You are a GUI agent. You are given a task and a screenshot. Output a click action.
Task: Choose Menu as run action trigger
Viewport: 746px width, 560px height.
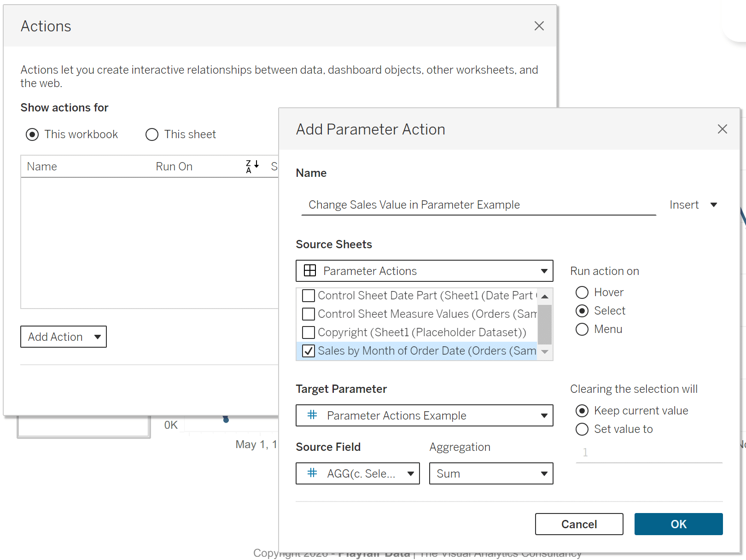(582, 329)
